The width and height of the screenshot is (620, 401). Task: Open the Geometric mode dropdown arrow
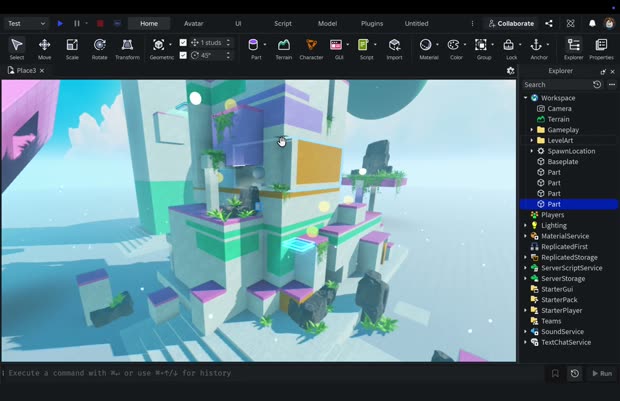point(170,45)
